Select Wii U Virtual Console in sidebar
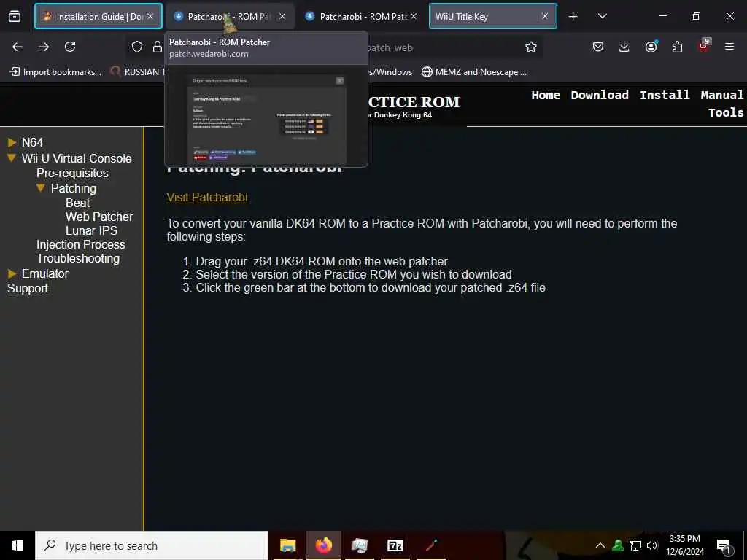The image size is (747, 560). [77, 158]
